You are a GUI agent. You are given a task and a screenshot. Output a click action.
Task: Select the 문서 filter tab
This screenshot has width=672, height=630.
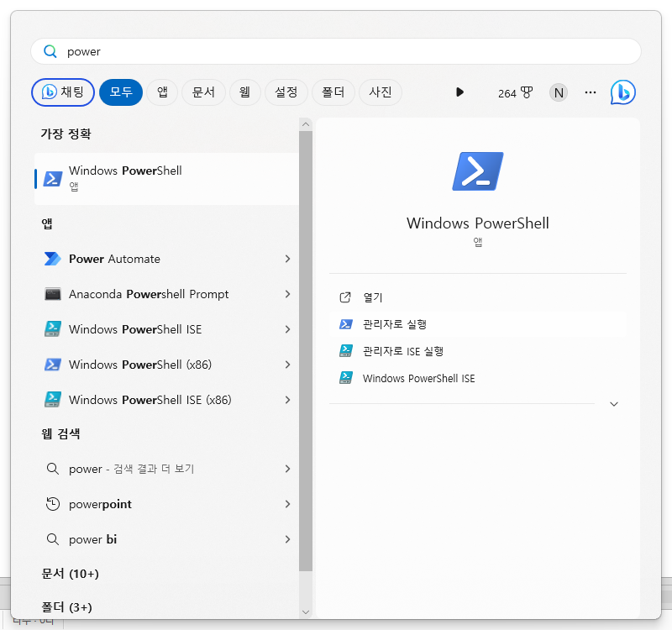[203, 92]
